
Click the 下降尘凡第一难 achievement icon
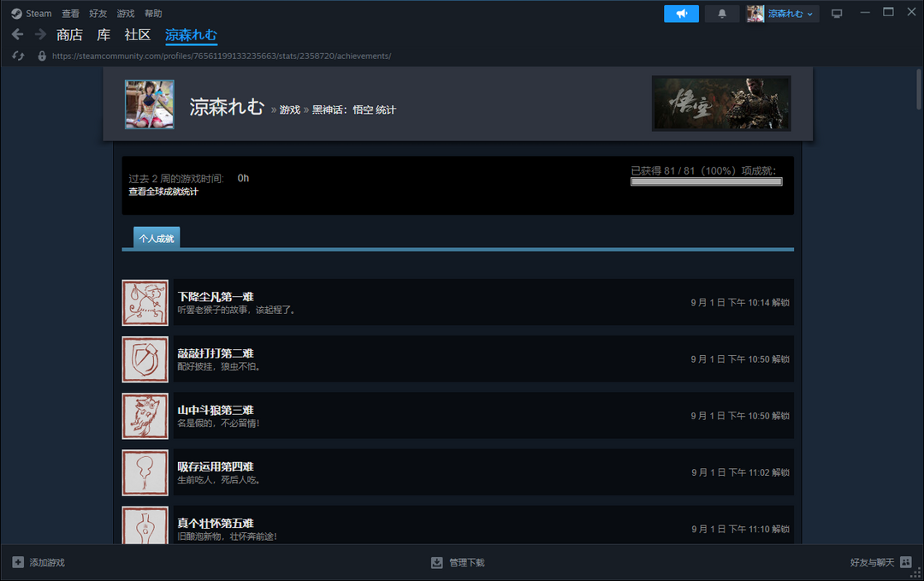point(145,303)
